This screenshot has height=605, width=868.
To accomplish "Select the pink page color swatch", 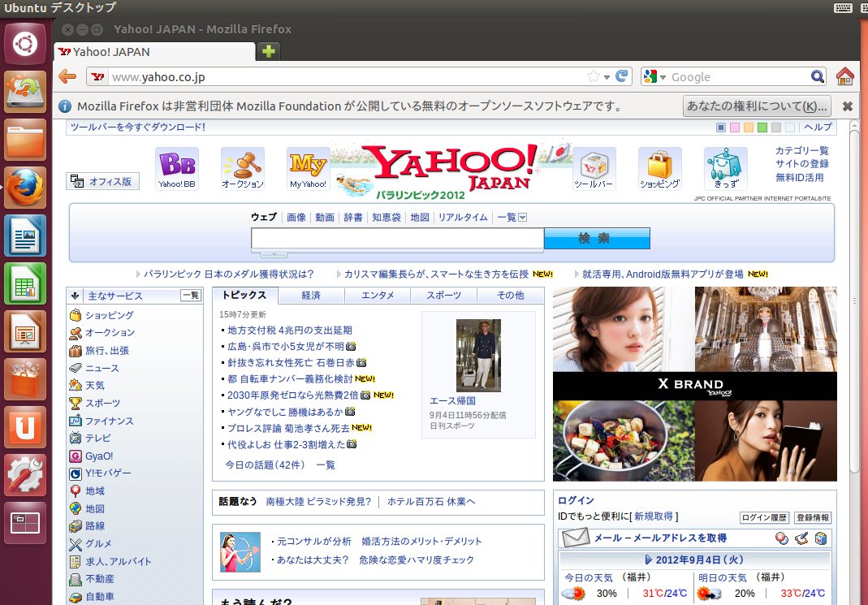I will pos(735,127).
